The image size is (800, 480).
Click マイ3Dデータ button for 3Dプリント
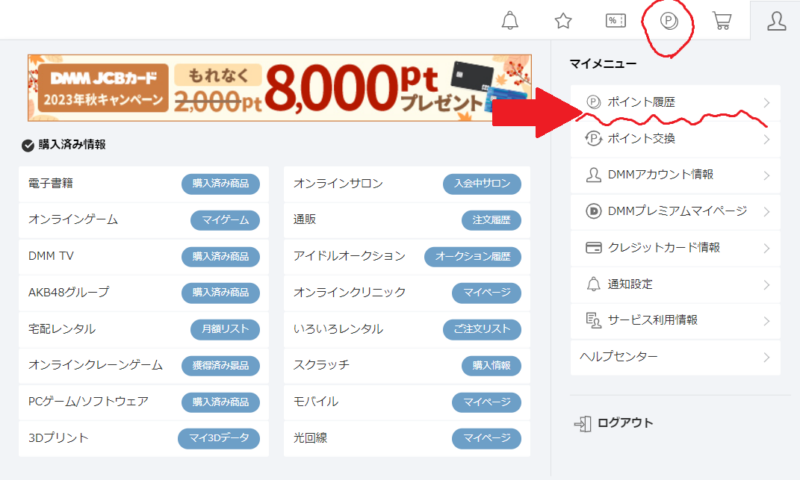[218, 438]
